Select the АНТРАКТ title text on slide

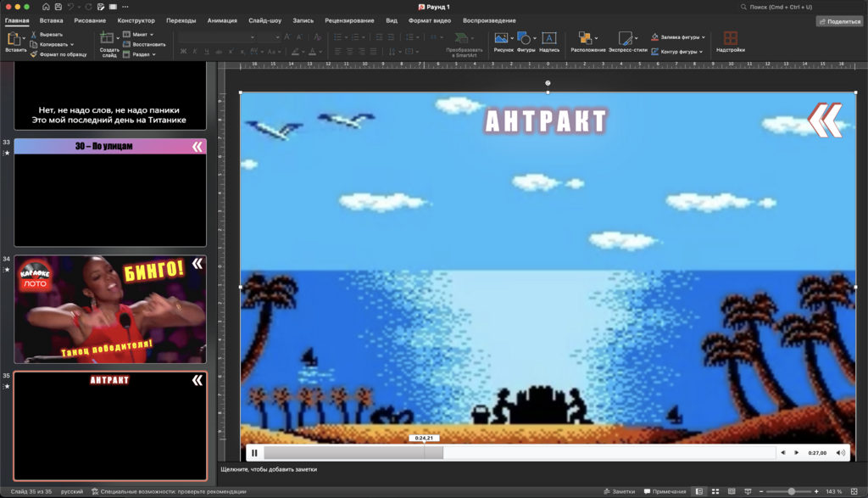pyautogui.click(x=546, y=120)
